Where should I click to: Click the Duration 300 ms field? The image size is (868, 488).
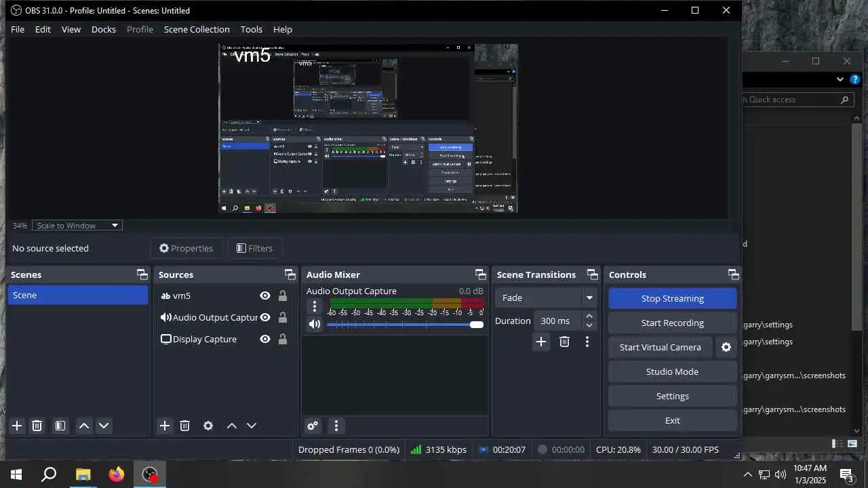tap(557, 321)
